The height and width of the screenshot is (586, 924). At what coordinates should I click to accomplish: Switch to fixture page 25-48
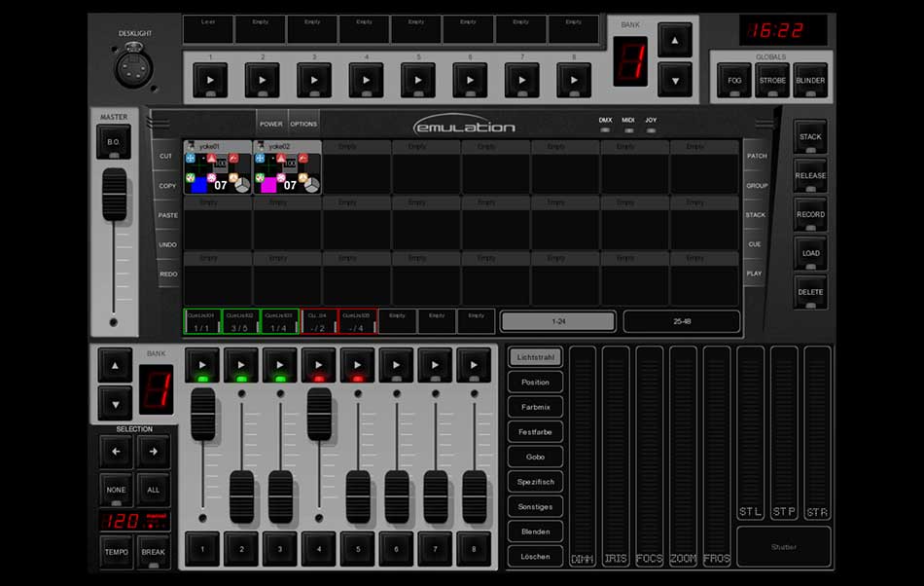pyautogui.click(x=681, y=321)
